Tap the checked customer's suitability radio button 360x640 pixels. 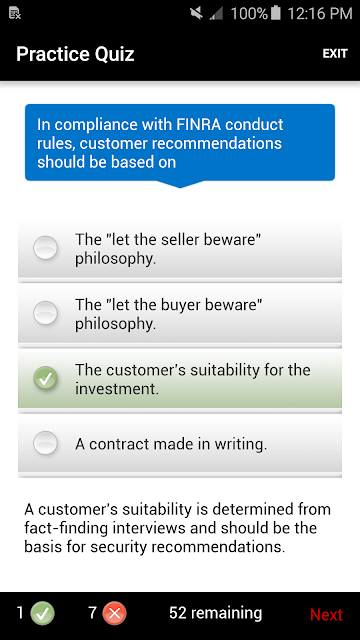click(45, 378)
